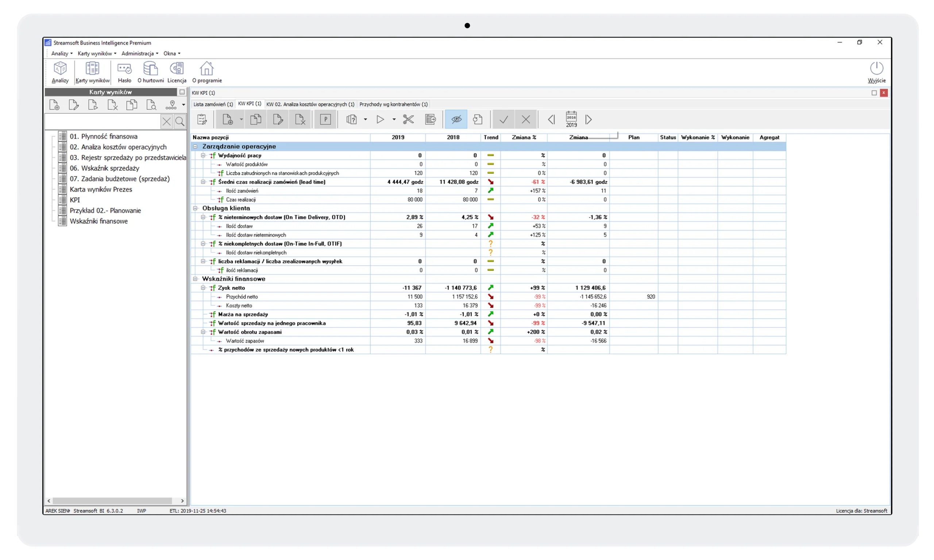This screenshot has width=934, height=560.
Task: Open the Administracja menu
Action: click(x=138, y=53)
